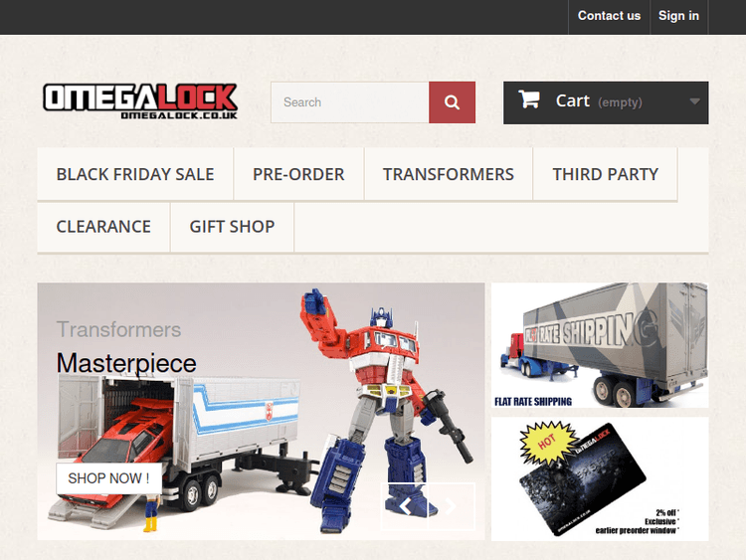Open the Contact us link
This screenshot has width=746, height=560.
coord(609,16)
